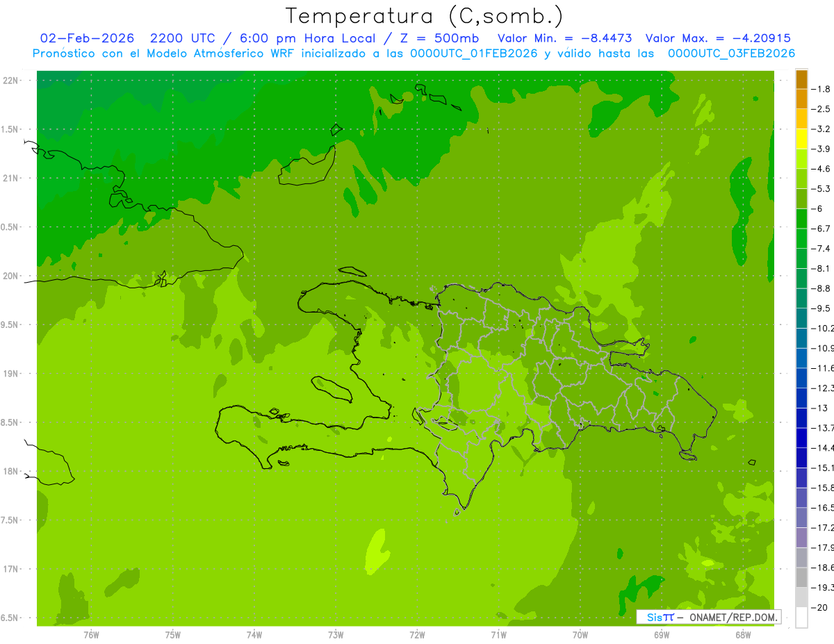Image resolution: width=834 pixels, height=644 pixels.
Task: Click the -8.8 colorbar label
Action: coord(821,288)
